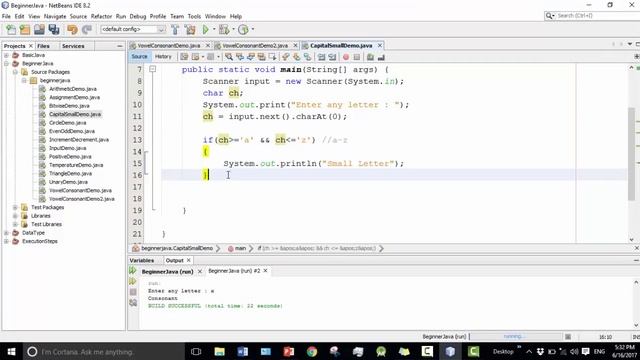
Task: Open the Profile Project dropdown arrow
Action: pyautogui.click(x=252, y=29)
